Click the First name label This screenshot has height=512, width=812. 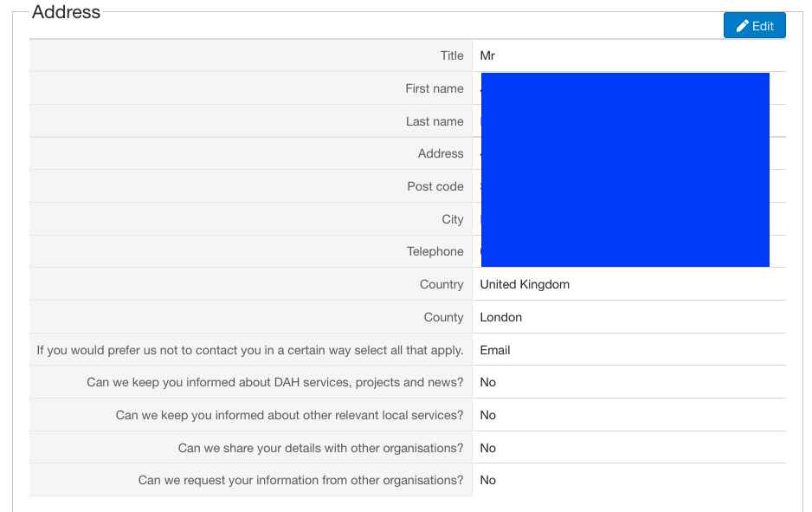coord(434,88)
